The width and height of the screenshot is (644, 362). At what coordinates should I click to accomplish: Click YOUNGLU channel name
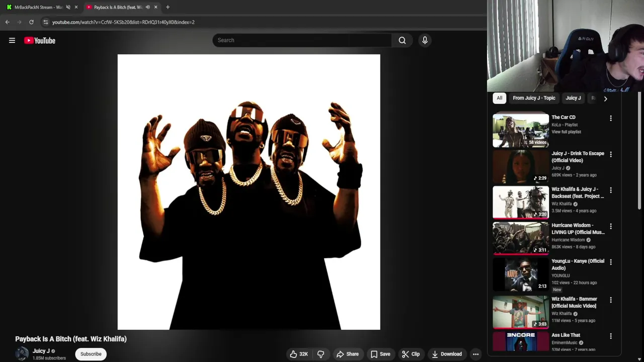560,276
